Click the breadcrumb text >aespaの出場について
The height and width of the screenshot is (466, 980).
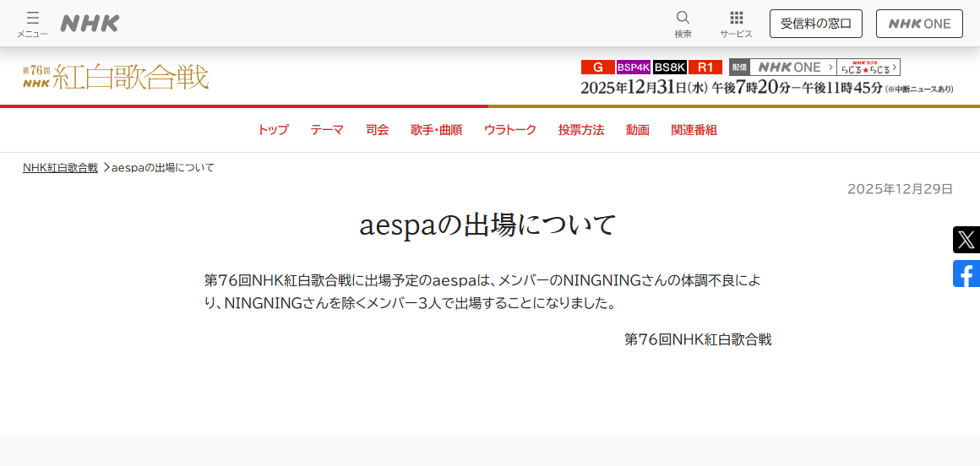point(159,167)
